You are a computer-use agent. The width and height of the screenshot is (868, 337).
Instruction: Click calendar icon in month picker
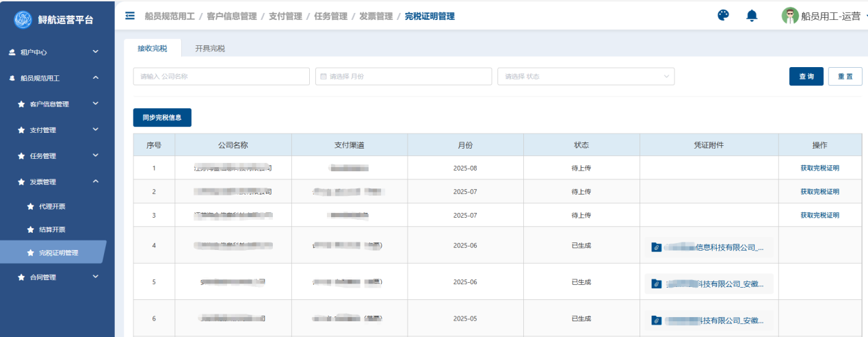324,77
